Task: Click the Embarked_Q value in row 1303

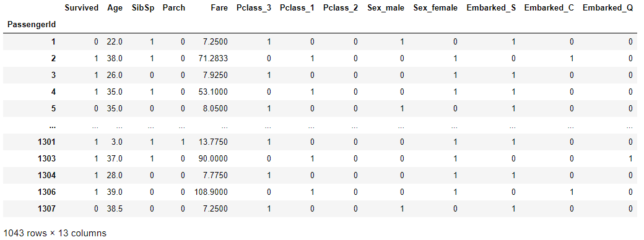Action: tap(630, 159)
